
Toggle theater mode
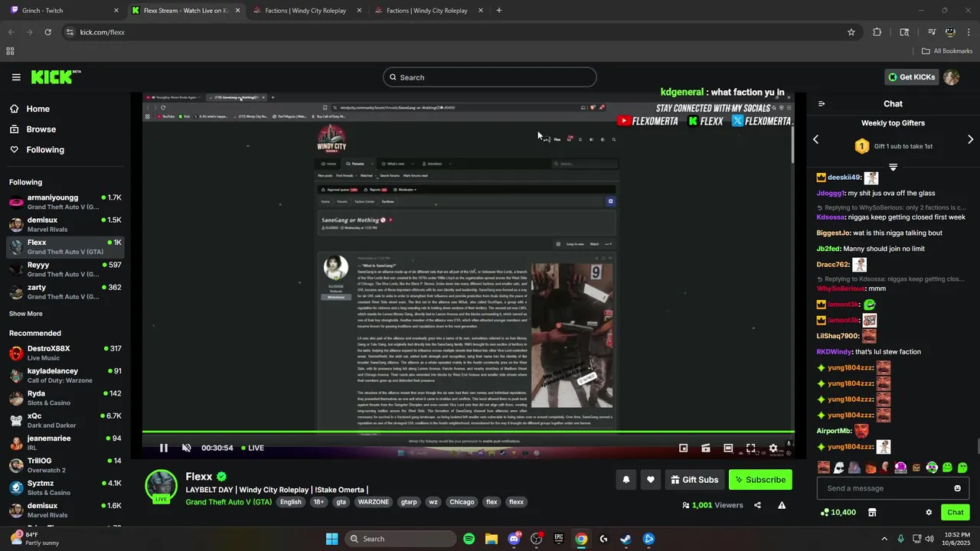click(728, 448)
